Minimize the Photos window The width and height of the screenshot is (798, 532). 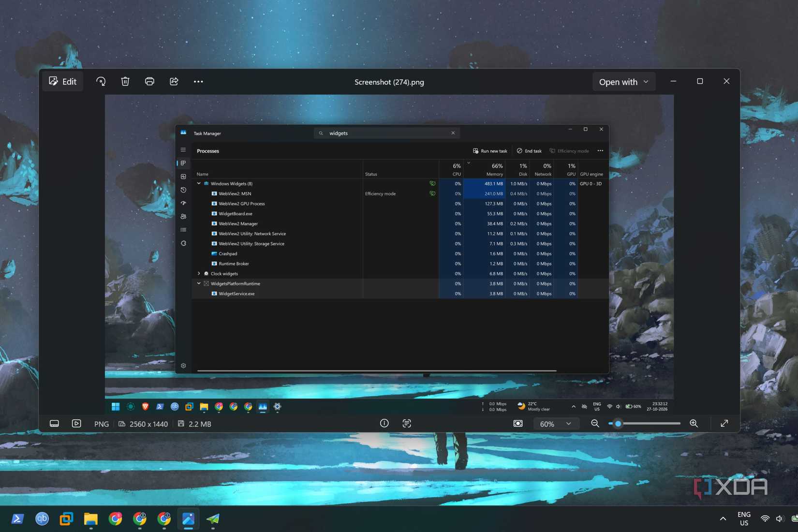point(673,81)
